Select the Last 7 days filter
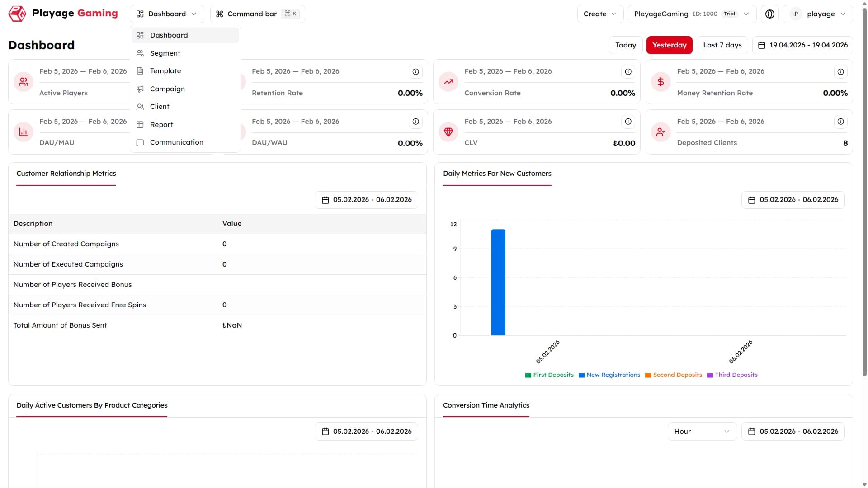Viewport: 868px width, 488px height. click(x=722, y=45)
